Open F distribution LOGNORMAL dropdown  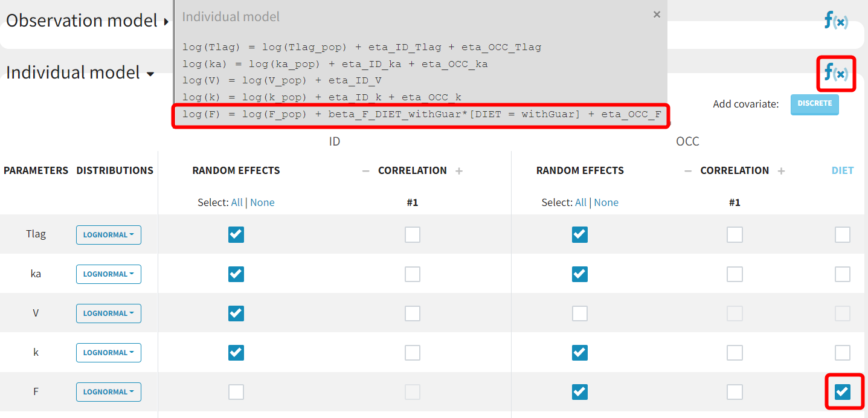point(109,392)
